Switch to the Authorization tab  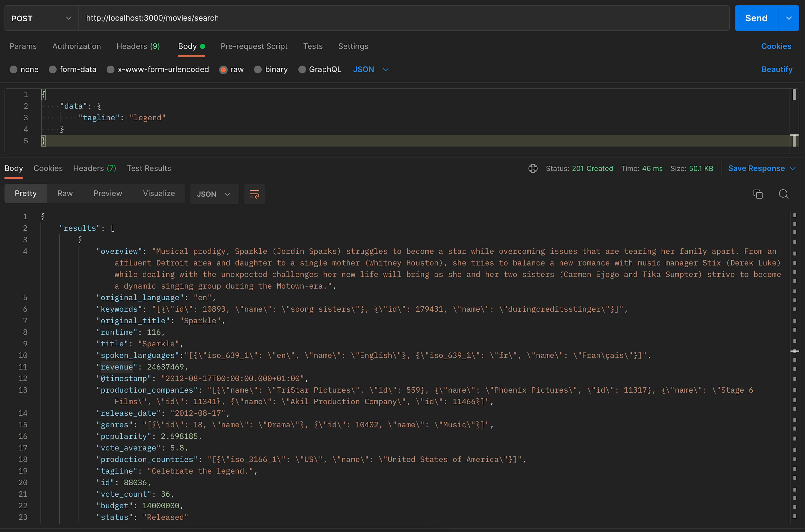pyautogui.click(x=76, y=46)
